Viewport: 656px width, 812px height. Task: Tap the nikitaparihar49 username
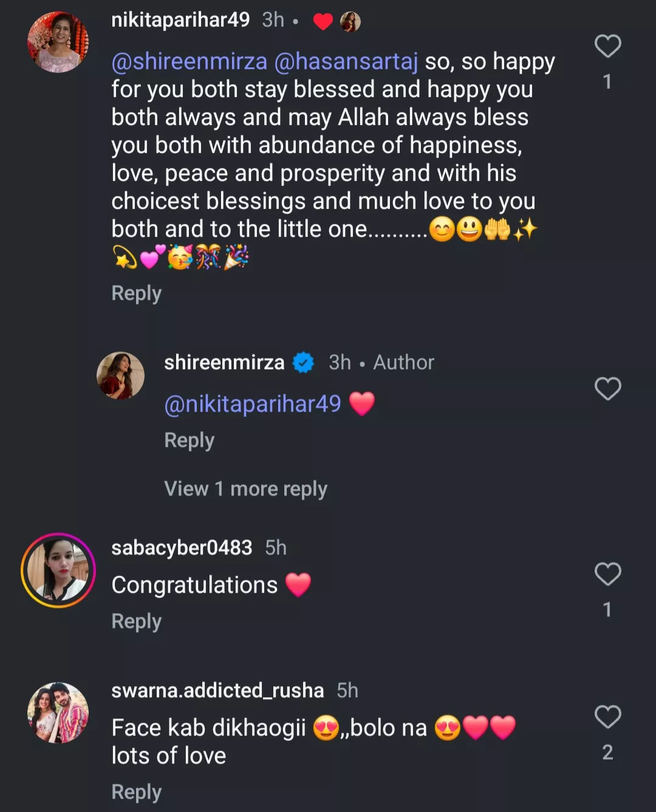click(x=180, y=20)
